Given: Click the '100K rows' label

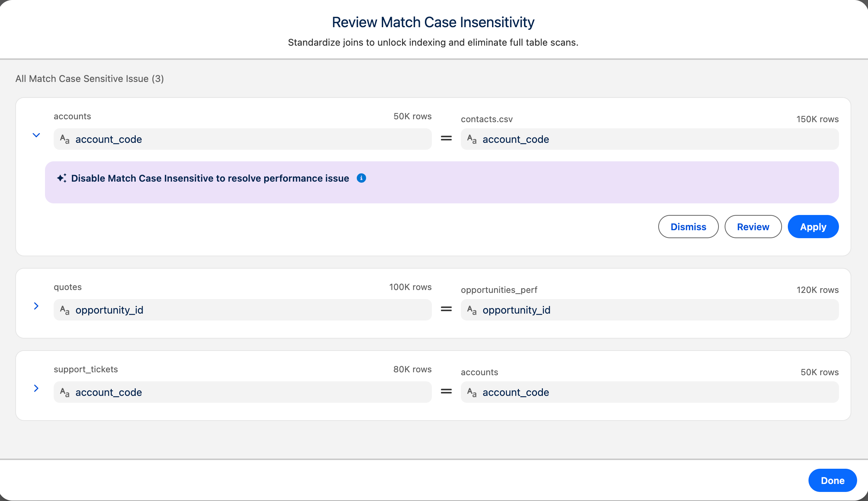Looking at the screenshot, I should tap(410, 287).
